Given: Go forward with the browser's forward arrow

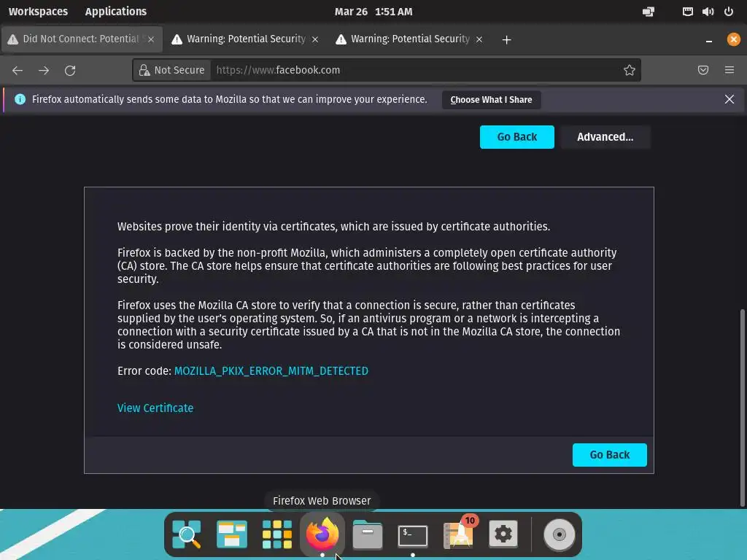Looking at the screenshot, I should (x=44, y=71).
